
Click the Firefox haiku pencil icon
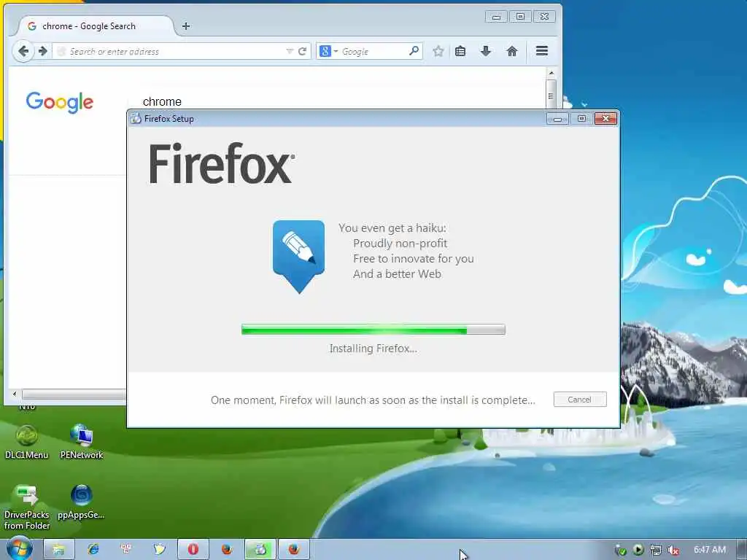(298, 256)
